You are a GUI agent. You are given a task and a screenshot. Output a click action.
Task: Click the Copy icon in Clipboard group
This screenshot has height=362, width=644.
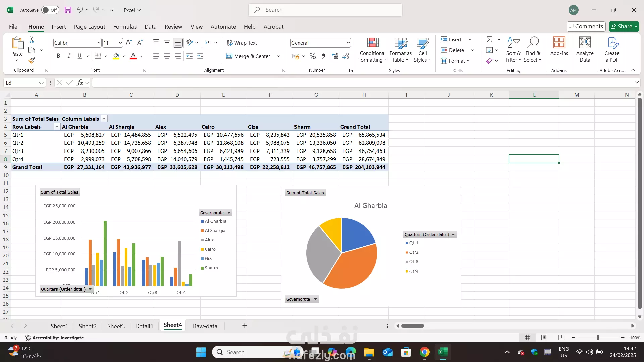(32, 50)
